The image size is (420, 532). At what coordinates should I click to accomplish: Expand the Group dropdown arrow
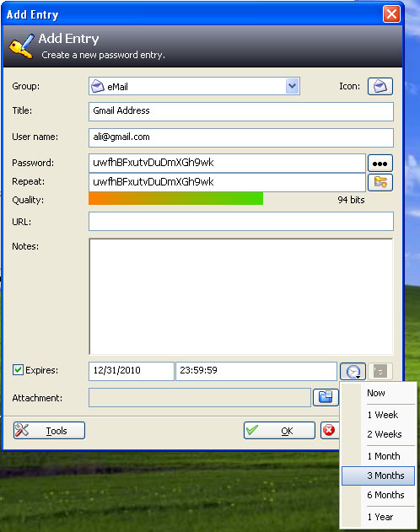point(292,86)
